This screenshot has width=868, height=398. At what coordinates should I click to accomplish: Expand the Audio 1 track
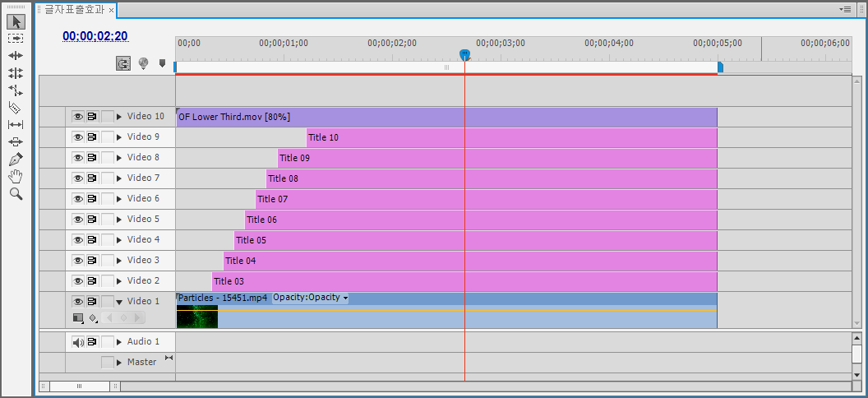pyautogui.click(x=119, y=342)
